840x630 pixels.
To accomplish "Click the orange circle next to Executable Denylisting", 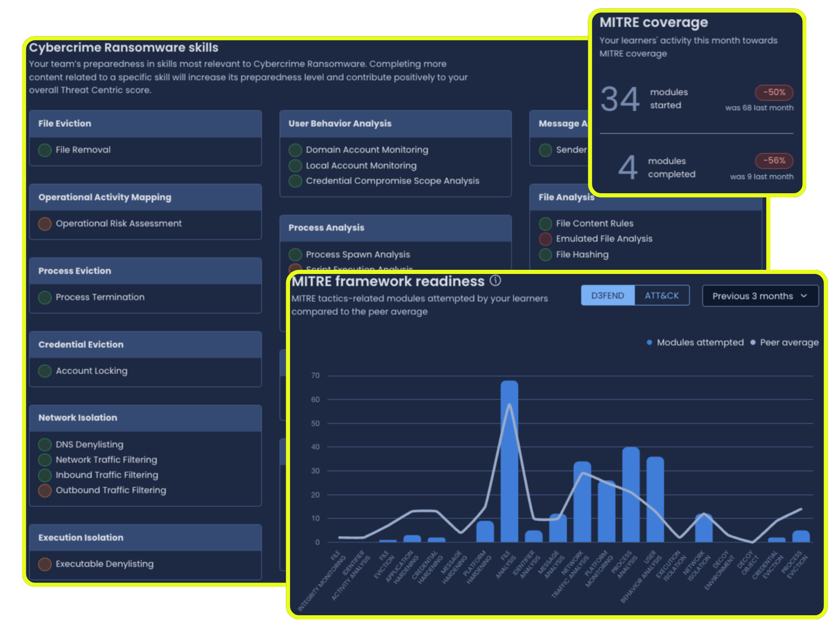I will 45,564.
